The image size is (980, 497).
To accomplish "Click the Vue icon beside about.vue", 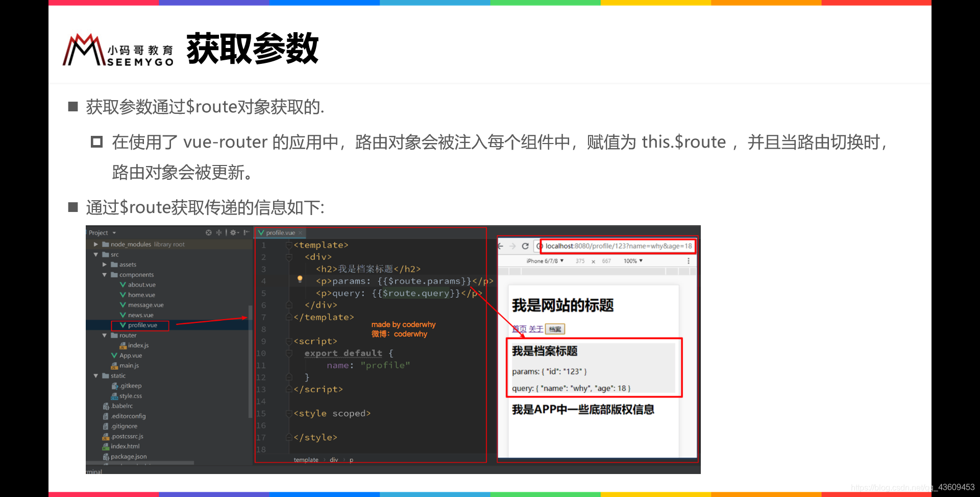I will [x=123, y=285].
